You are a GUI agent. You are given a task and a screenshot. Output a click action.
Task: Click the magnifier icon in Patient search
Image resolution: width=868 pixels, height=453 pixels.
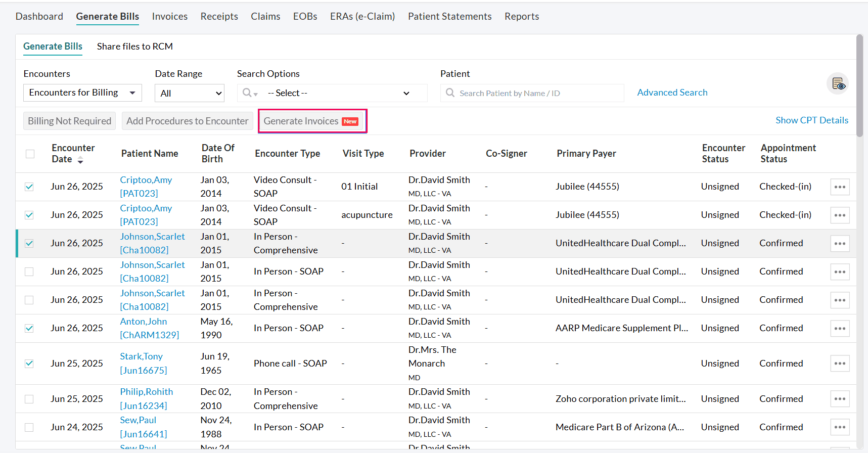[450, 93]
